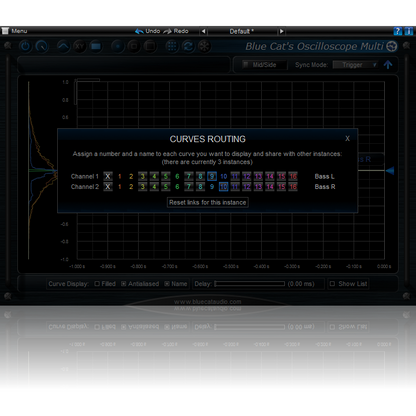Open the grid routing icon
This screenshot has width=416, height=416.
click(x=172, y=46)
